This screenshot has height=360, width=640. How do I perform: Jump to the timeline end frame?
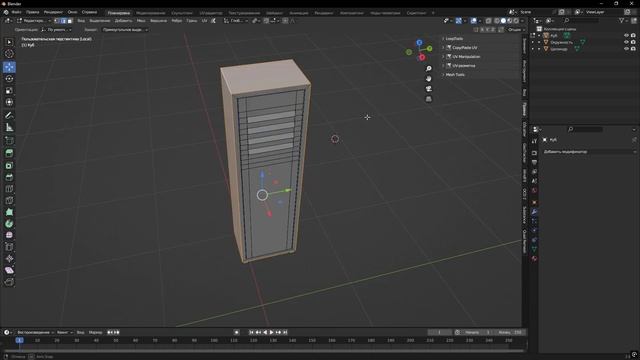285,332
